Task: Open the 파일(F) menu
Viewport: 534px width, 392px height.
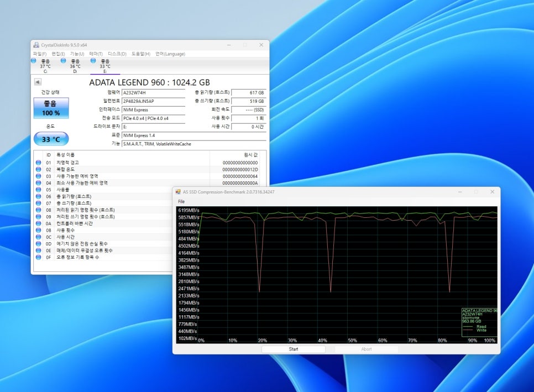Action: coord(40,54)
